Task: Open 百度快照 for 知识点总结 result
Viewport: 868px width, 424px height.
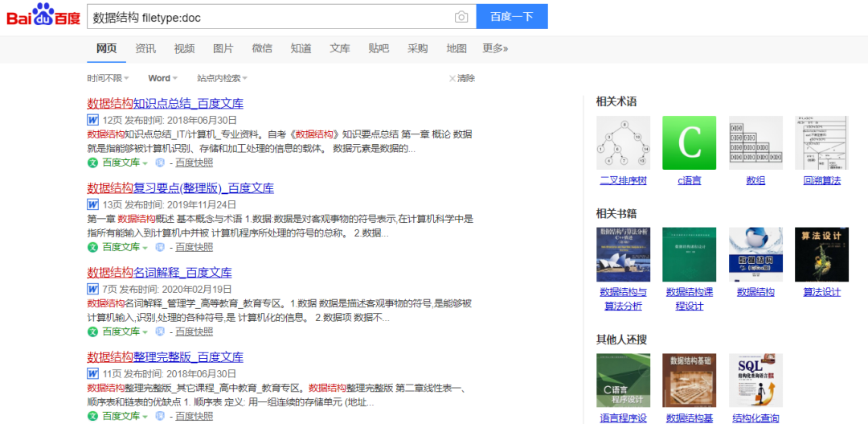Action: pyautogui.click(x=194, y=163)
